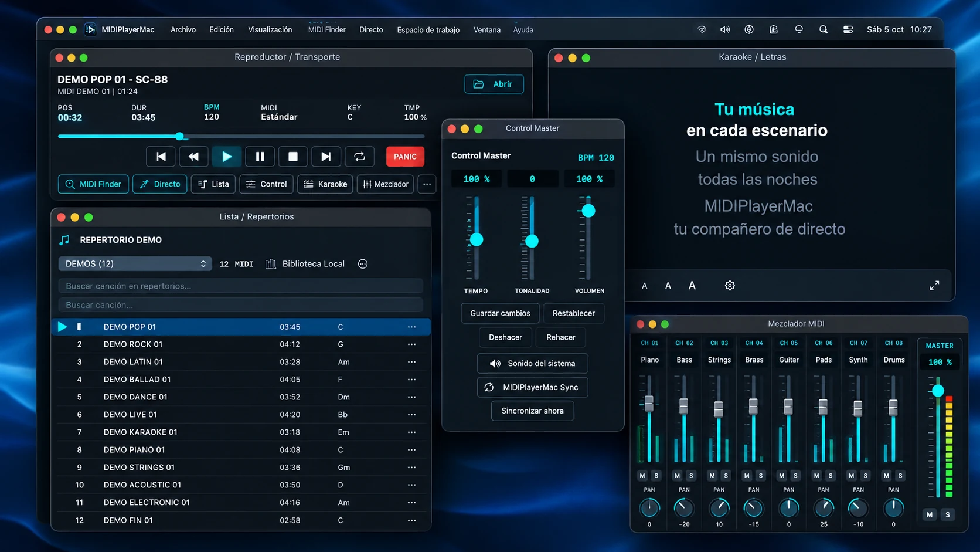Skip to next track in transport
The width and height of the screenshot is (980, 552).
point(326,157)
